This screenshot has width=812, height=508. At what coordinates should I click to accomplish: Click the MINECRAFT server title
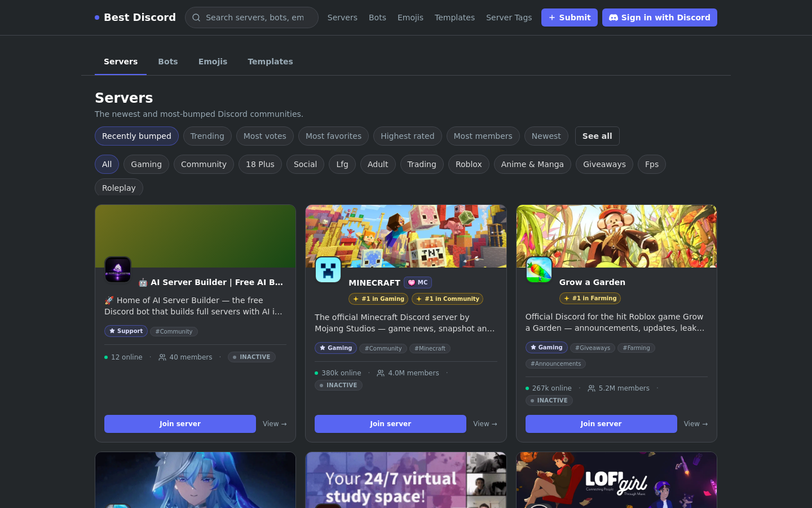click(374, 283)
